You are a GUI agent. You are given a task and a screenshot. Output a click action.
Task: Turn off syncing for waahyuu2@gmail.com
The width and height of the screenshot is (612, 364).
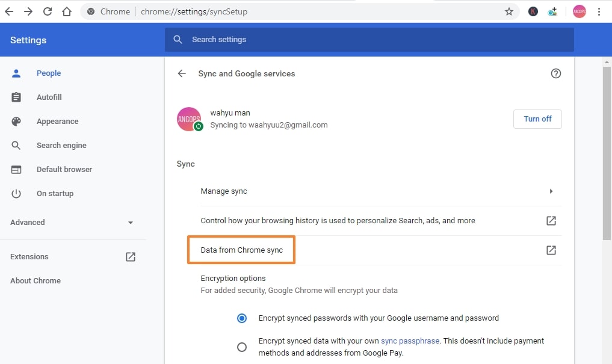tap(537, 119)
